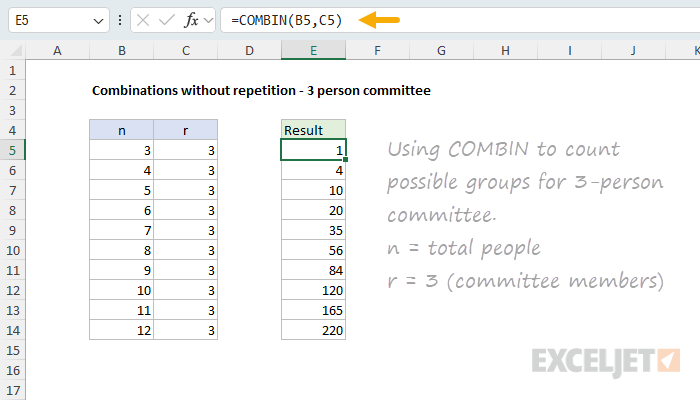This screenshot has height=400, width=700.
Task: Select column D header
Action: (x=250, y=50)
